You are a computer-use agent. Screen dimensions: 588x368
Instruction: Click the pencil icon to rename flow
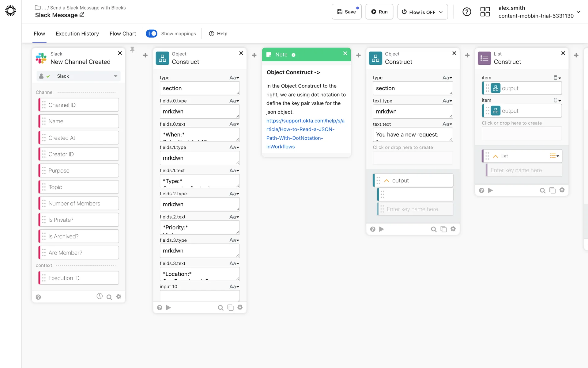pos(82,15)
